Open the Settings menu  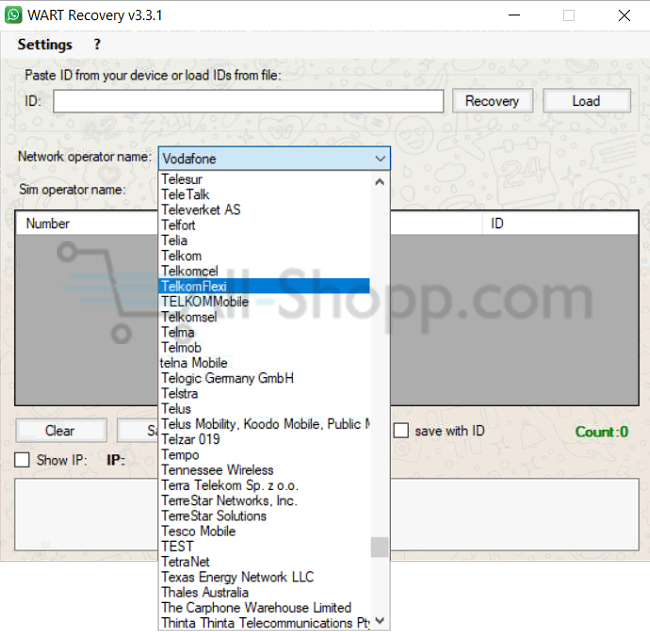[x=45, y=45]
